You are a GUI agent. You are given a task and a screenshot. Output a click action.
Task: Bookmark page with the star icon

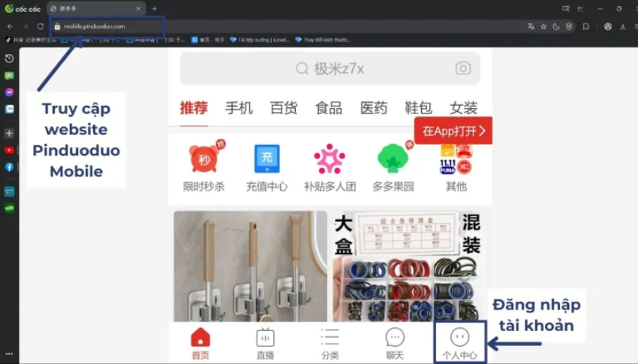(x=543, y=26)
